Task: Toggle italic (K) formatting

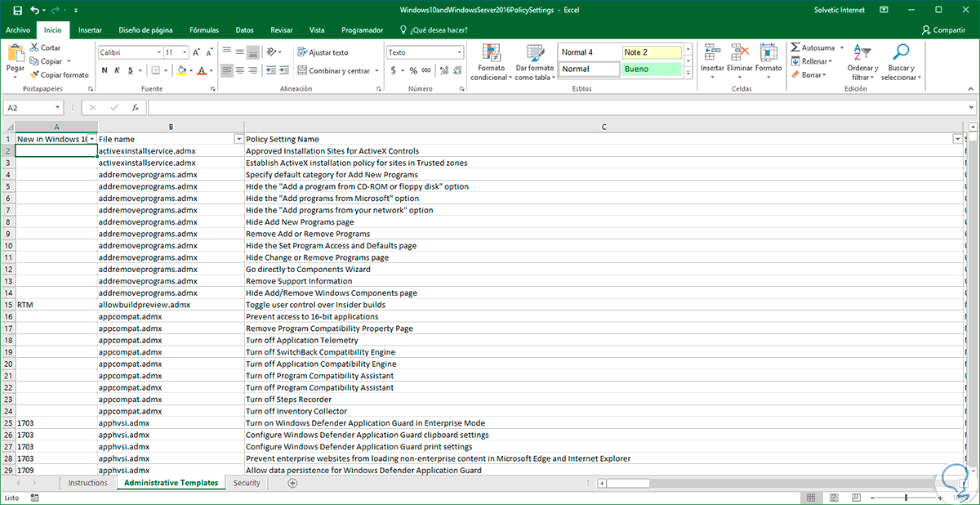Action: (x=118, y=70)
